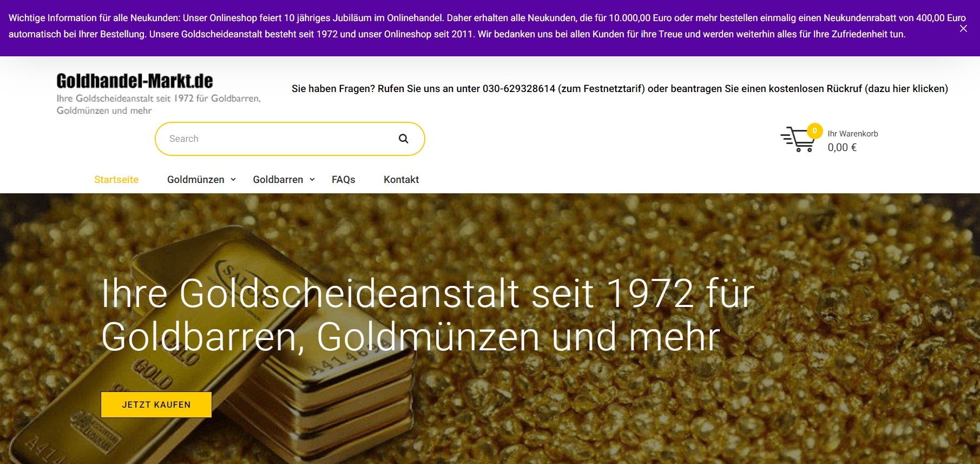Open the FAQs page
980x464 pixels.
(343, 180)
